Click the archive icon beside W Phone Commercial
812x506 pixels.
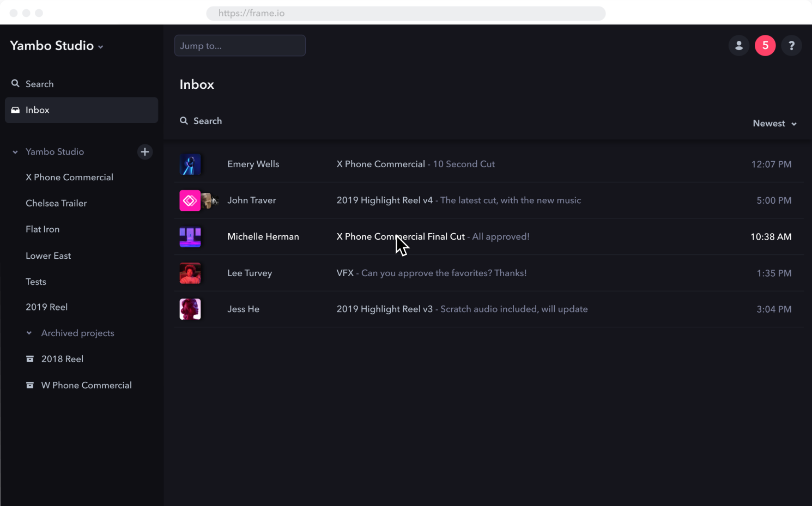tap(30, 385)
